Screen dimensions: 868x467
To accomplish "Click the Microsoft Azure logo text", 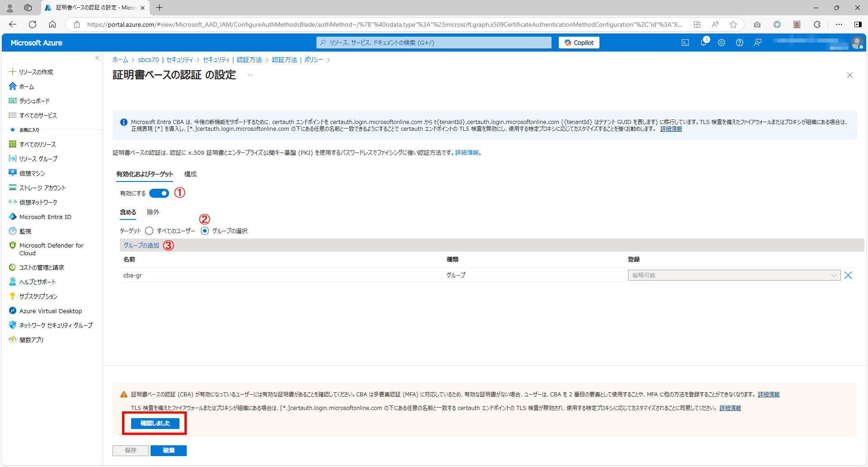I will [x=37, y=43].
